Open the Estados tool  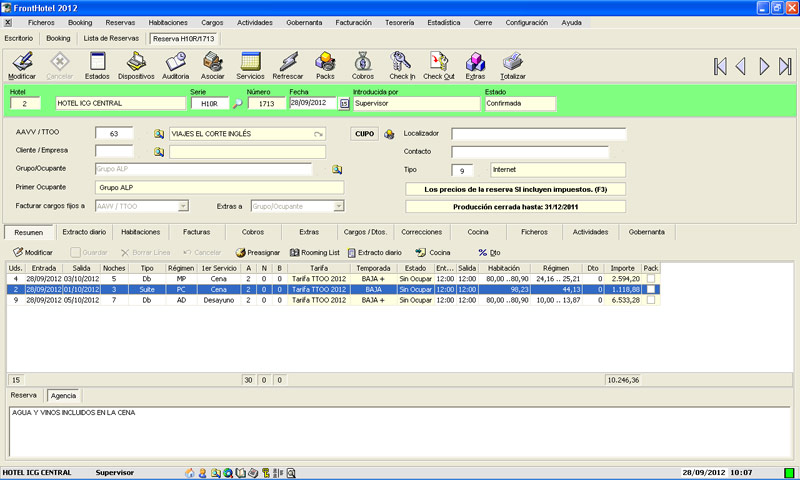[x=97, y=62]
